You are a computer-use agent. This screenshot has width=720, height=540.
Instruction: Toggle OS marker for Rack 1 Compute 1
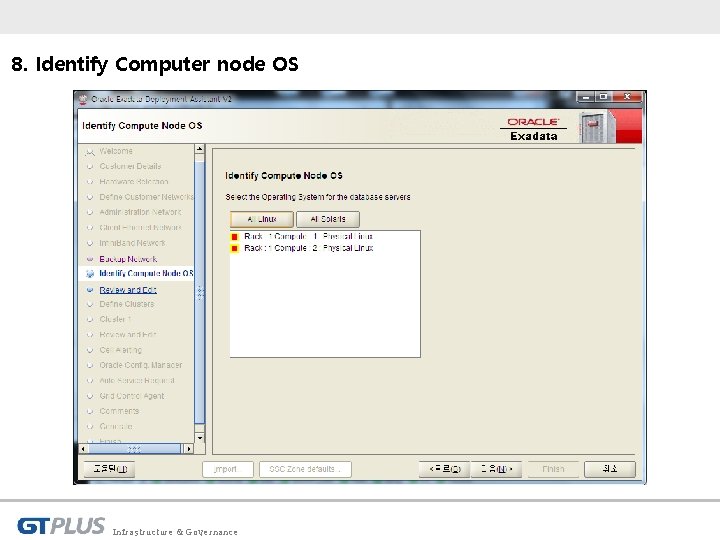tap(235, 237)
